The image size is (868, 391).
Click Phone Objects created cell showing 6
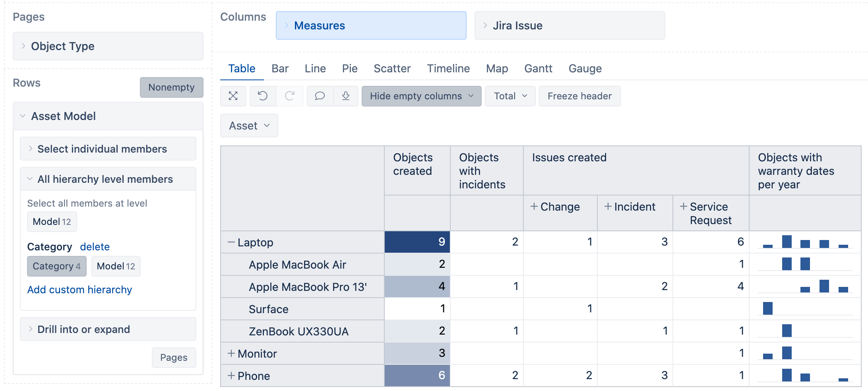pos(417,376)
